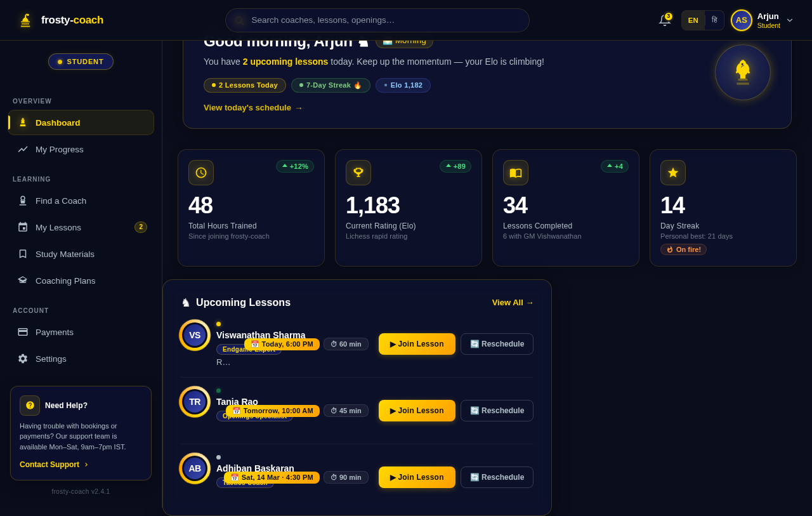Viewport: 812px width, 516px height.
Task: Open Settings via the gear icon
Action: [x=23, y=359]
